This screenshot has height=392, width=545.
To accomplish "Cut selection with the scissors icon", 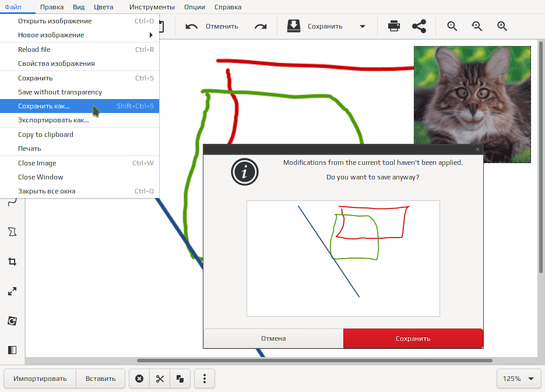I will click(x=160, y=379).
